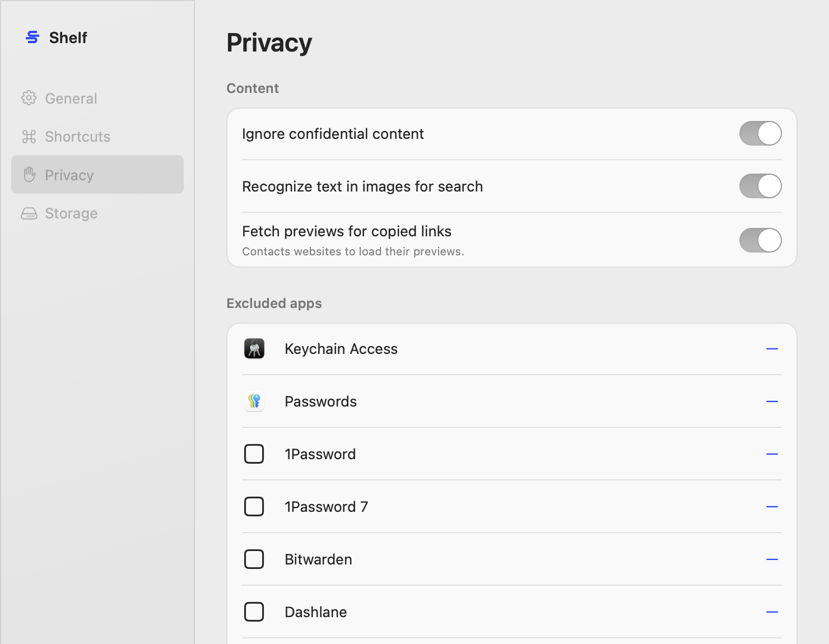Remove Dashlane from excluded apps
Image resolution: width=829 pixels, height=644 pixels.
[x=772, y=612]
